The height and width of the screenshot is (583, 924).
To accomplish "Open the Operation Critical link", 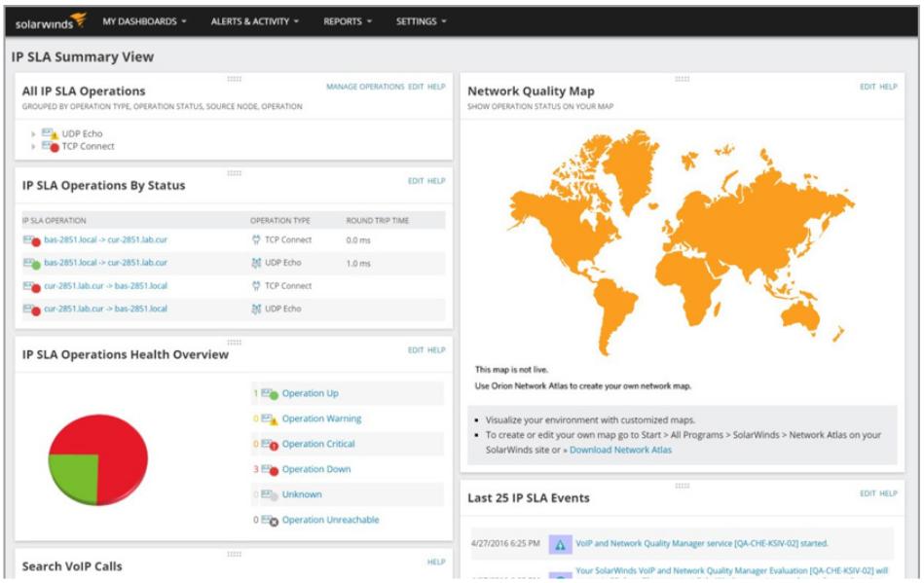I will [318, 444].
